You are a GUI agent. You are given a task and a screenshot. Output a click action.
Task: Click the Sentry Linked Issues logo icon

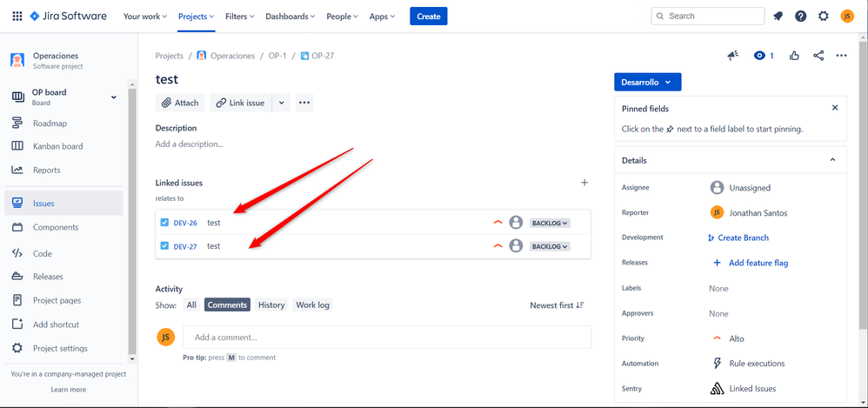pyautogui.click(x=717, y=389)
